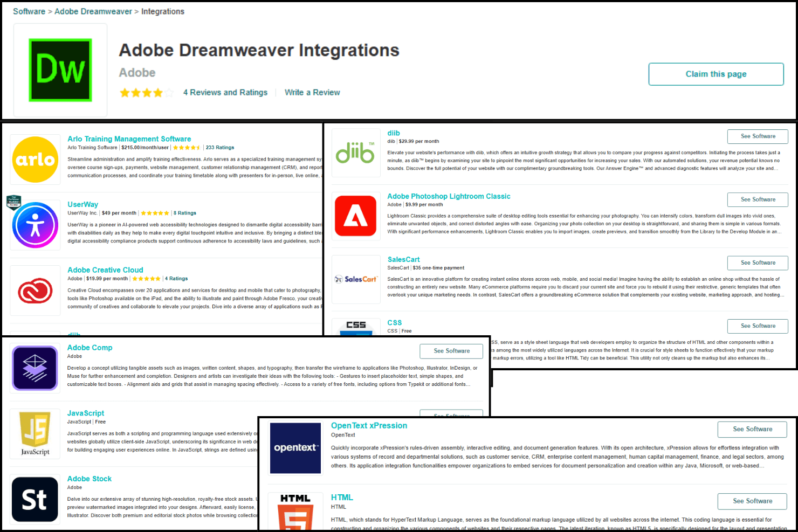The width and height of the screenshot is (798, 532).
Task: Click the CSS logo icon
Action: point(356,328)
